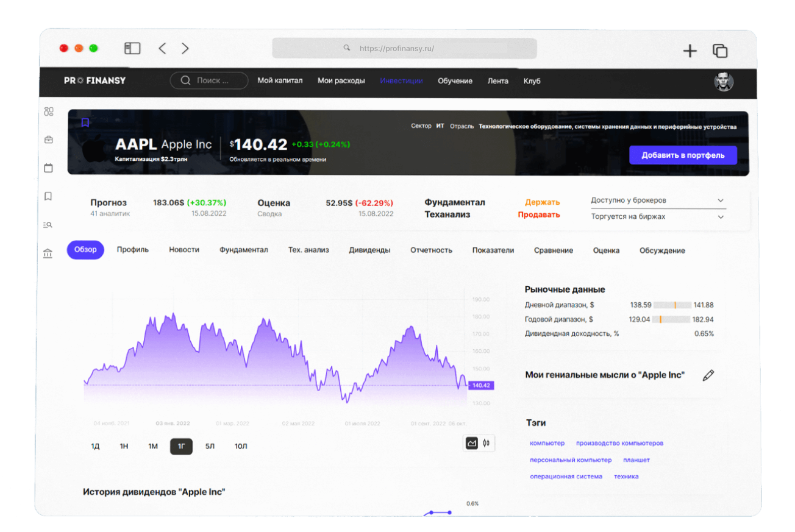Open the 'Мой капитал' menu item
The height and width of the screenshot is (532, 795).
pos(280,80)
